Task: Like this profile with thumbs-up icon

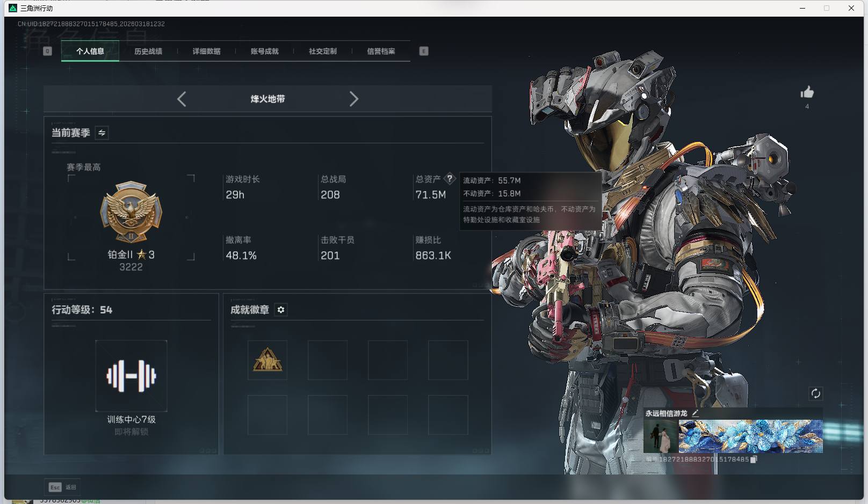Action: (807, 92)
